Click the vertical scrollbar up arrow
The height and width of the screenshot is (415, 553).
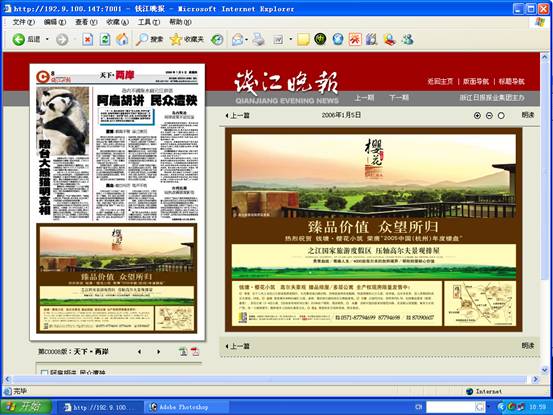[x=545, y=56]
